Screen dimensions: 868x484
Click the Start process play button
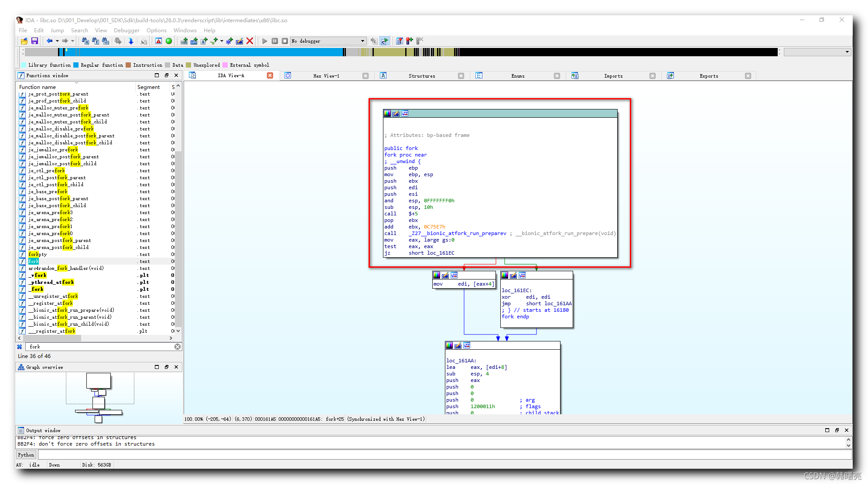(264, 41)
